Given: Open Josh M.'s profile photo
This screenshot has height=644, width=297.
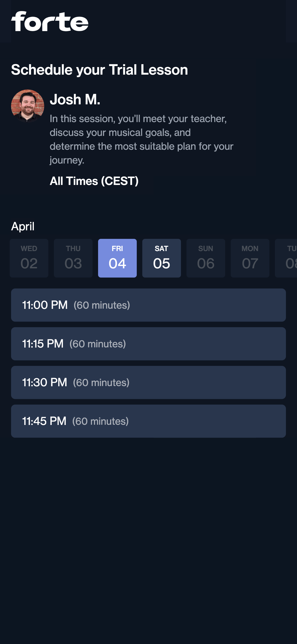Looking at the screenshot, I should click(27, 106).
